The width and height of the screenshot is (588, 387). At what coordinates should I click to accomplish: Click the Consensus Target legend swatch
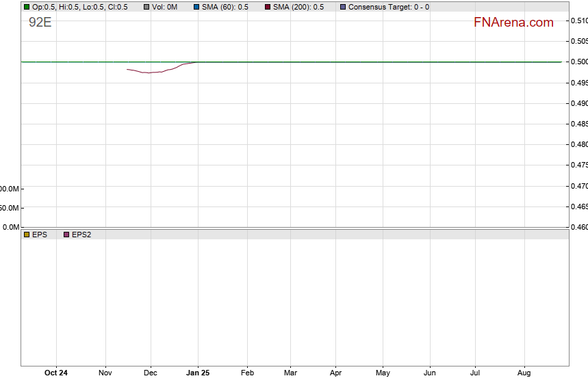343,7
